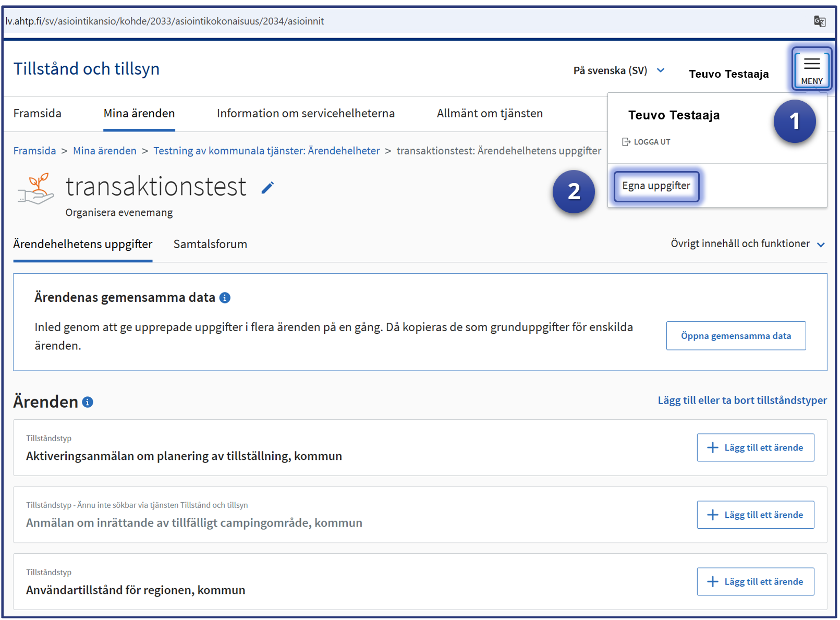Click info icon beside Ärendenas gemensamma data
Screen dimensions: 840x620
225,298
